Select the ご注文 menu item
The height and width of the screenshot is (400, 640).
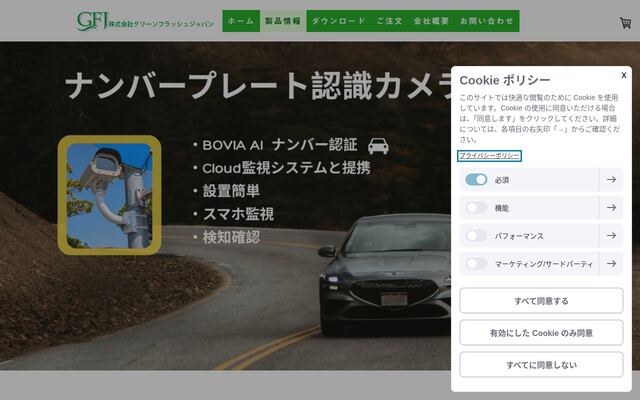pyautogui.click(x=389, y=21)
